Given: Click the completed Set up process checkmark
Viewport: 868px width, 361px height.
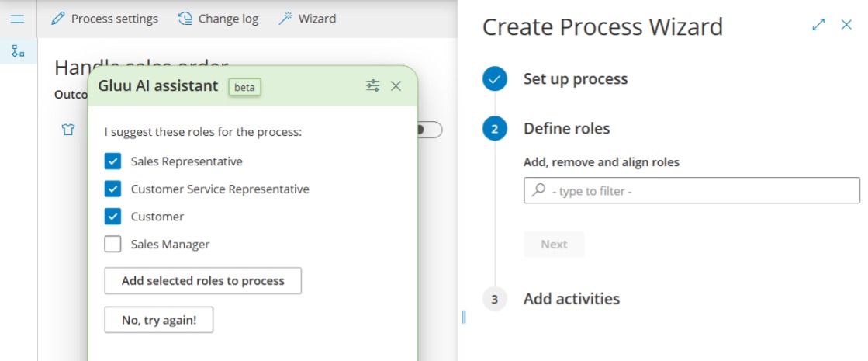Looking at the screenshot, I should pos(495,79).
